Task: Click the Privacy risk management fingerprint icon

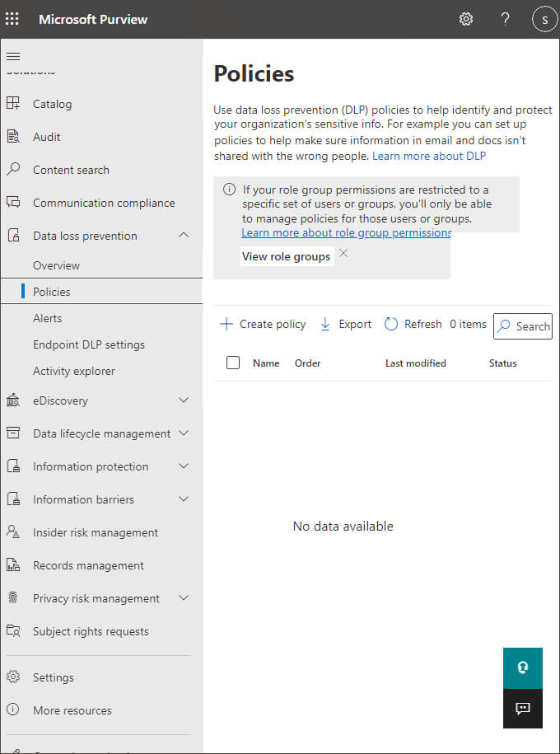Action: tap(13, 597)
